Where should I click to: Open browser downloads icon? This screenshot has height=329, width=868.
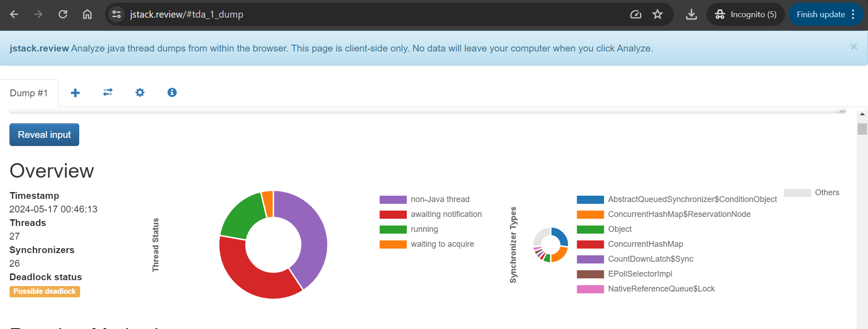[x=691, y=14]
